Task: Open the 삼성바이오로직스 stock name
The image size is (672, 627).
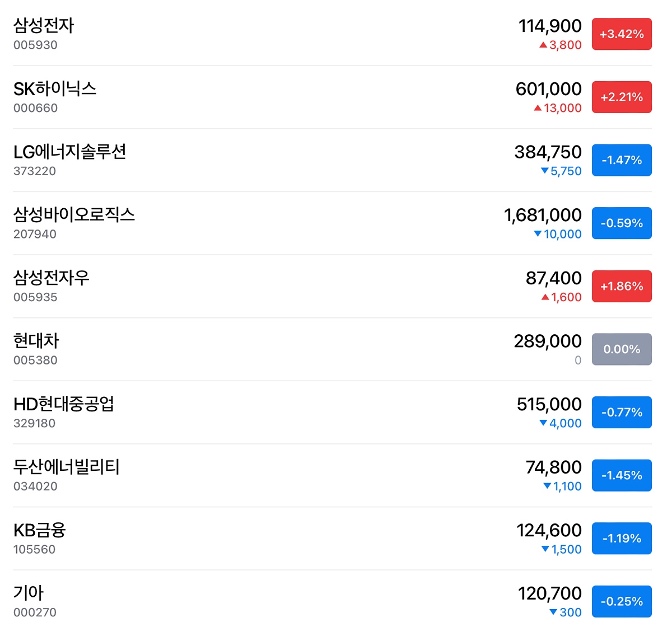Action: click(74, 214)
